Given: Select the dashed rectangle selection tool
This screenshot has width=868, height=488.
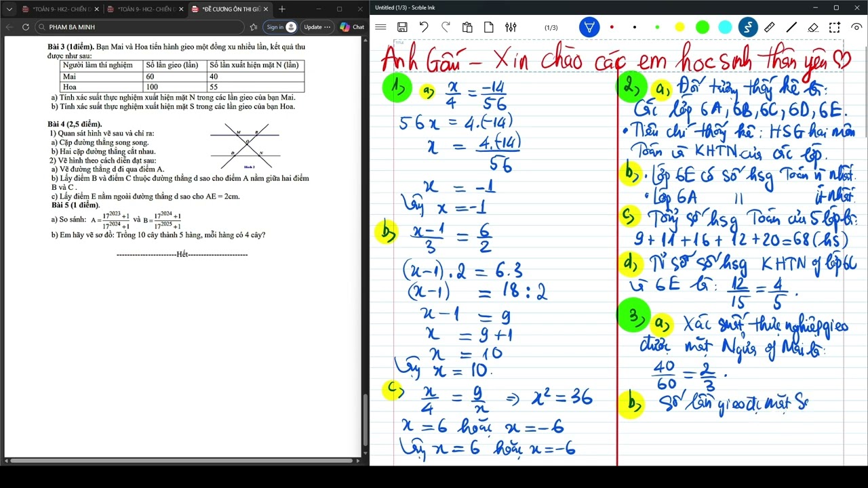Looking at the screenshot, I should tap(835, 27).
